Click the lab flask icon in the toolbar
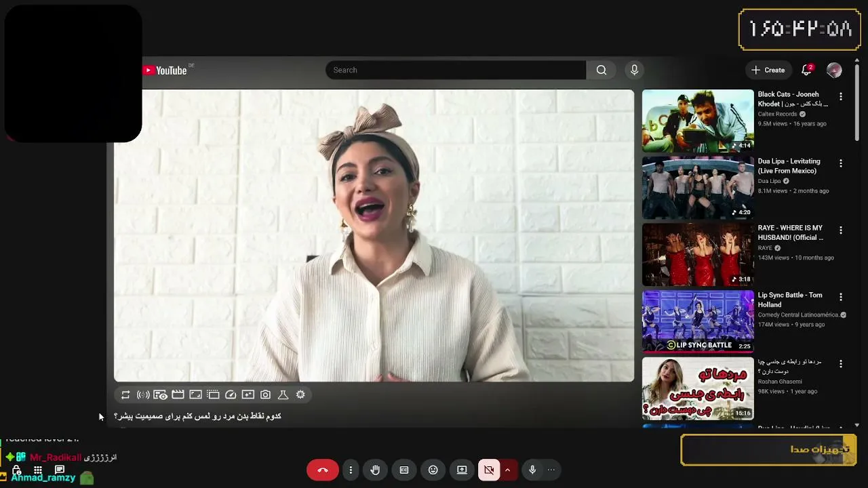 click(283, 394)
